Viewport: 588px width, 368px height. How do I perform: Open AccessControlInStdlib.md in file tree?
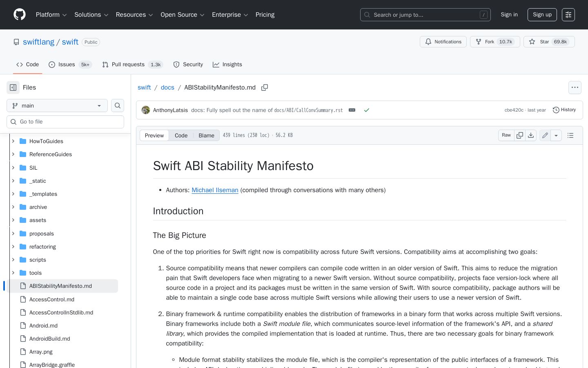coord(61,312)
